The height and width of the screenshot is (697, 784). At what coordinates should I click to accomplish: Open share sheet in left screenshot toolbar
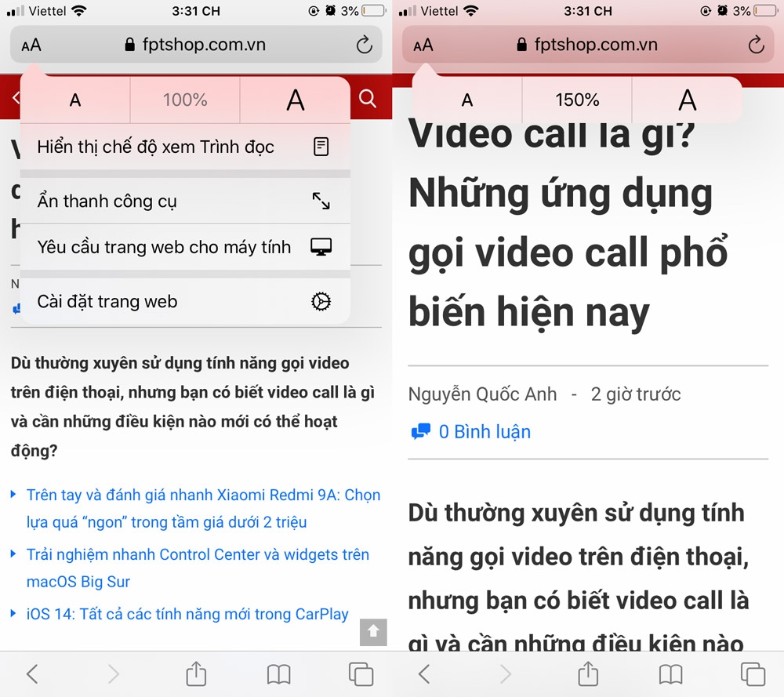196,673
